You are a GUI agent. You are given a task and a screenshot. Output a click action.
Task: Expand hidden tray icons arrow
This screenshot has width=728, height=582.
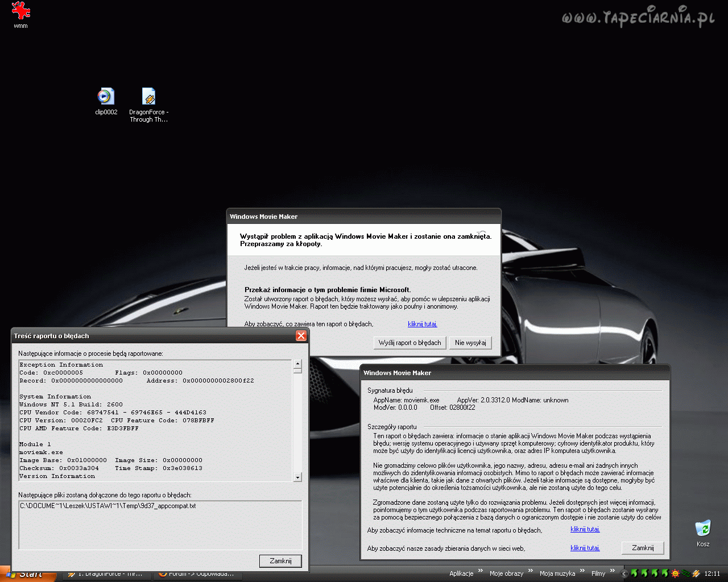pyautogui.click(x=624, y=574)
